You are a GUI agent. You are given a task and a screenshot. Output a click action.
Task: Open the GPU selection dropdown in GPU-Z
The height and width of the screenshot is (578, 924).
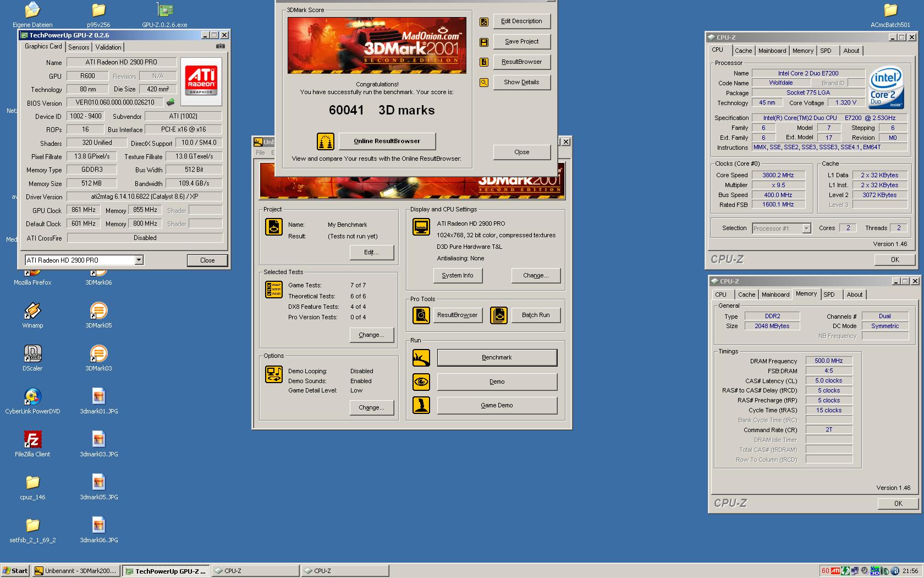tap(139, 260)
